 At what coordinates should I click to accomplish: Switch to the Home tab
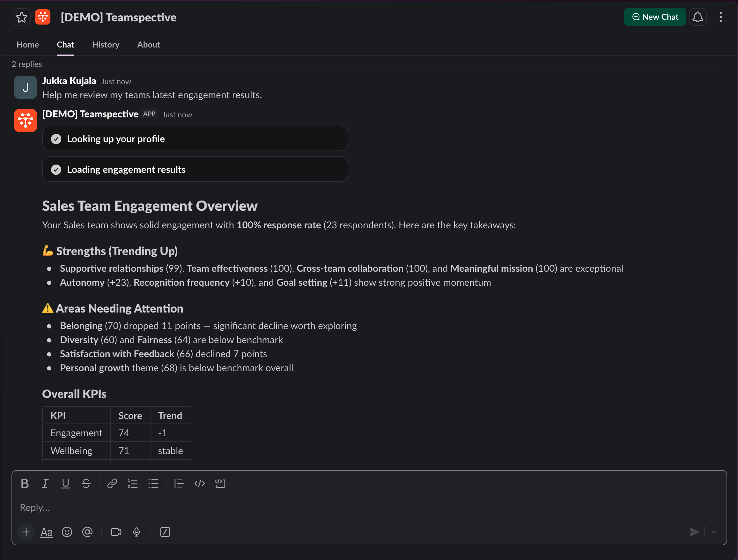tap(28, 44)
